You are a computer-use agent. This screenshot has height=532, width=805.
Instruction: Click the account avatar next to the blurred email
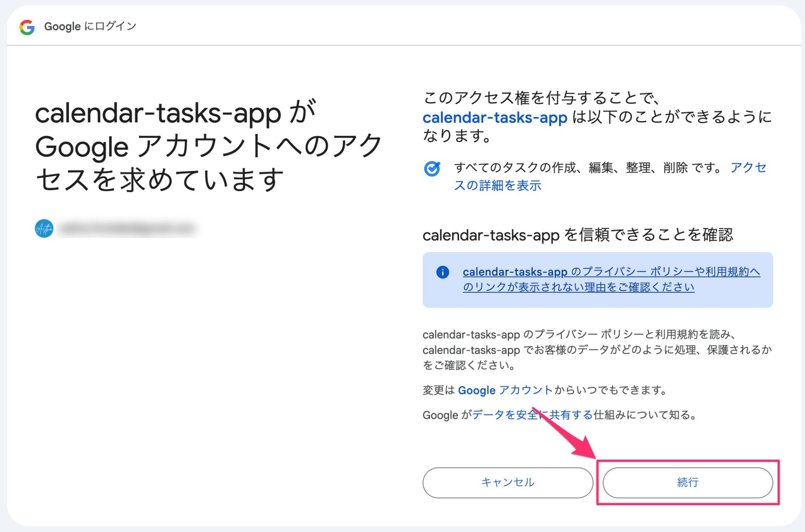point(44,229)
